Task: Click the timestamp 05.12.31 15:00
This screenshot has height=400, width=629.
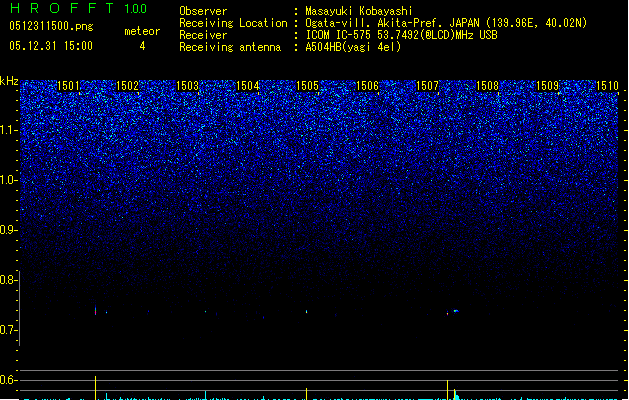Action: click(x=51, y=46)
